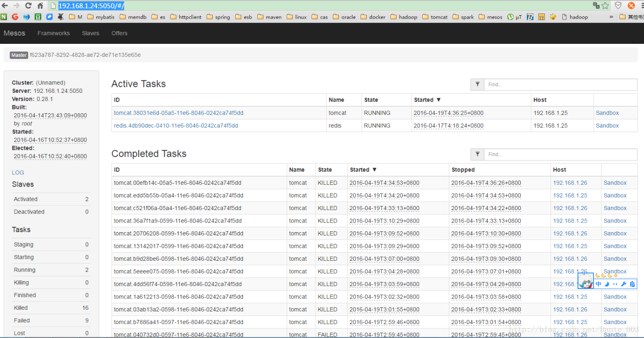
Task: Open the LOG link in sidebar
Action: click(x=18, y=172)
